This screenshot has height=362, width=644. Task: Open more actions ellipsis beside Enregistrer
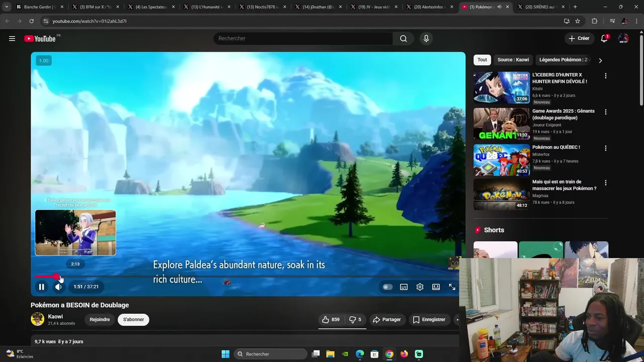pos(457,320)
